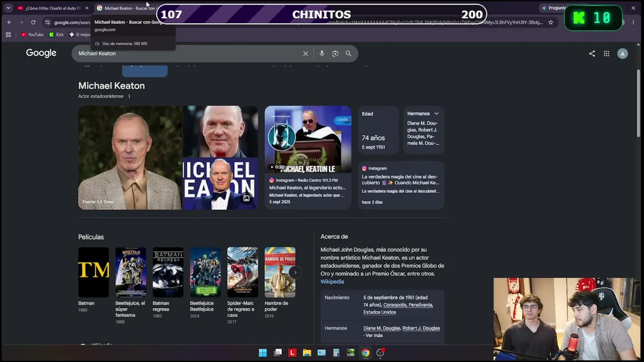The height and width of the screenshot is (362, 644).
Task: Open the 'Beetlejuice Beetlejuice' 2024 poster
Action: 205,272
